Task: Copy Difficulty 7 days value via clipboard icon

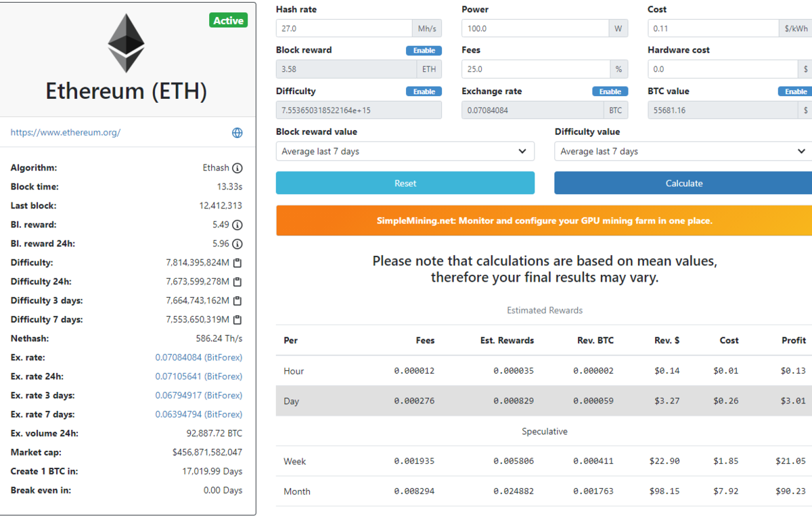Action: [x=238, y=320]
